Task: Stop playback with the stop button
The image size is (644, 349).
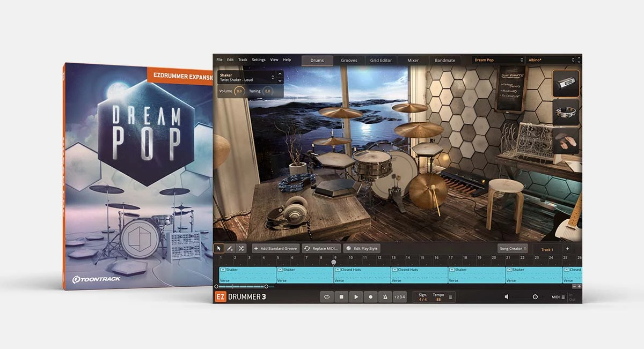Action: [341, 296]
